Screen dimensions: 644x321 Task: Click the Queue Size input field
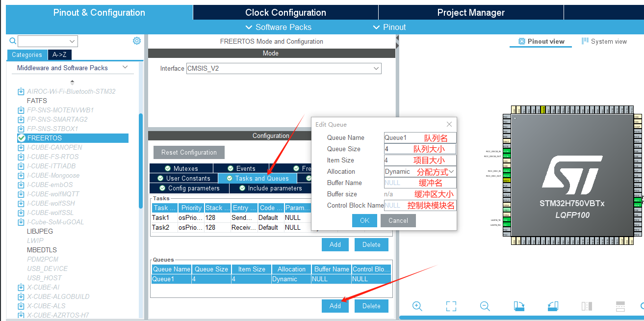pos(420,149)
